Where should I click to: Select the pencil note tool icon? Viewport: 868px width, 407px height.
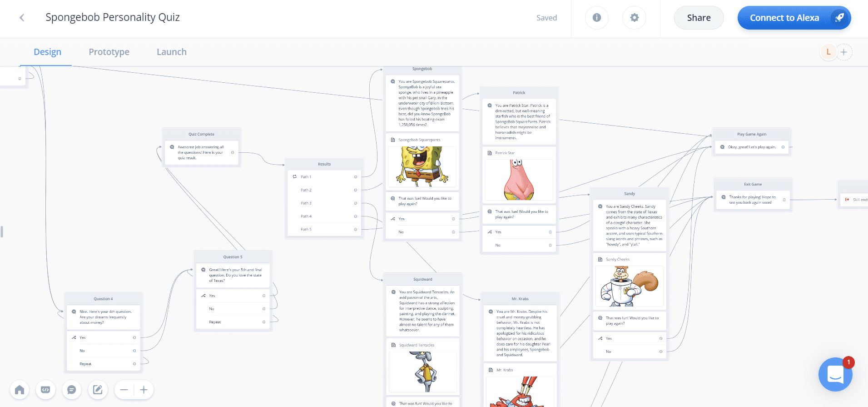coord(98,390)
